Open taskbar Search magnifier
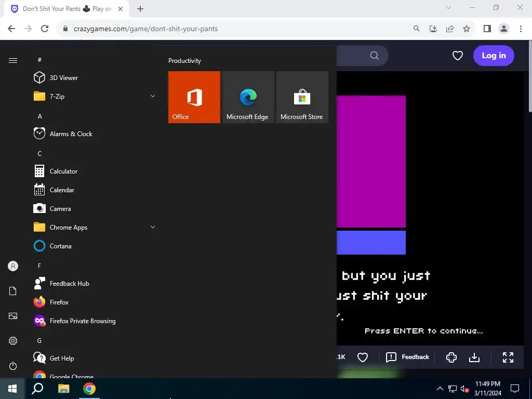This screenshot has width=532, height=399. [x=37, y=389]
